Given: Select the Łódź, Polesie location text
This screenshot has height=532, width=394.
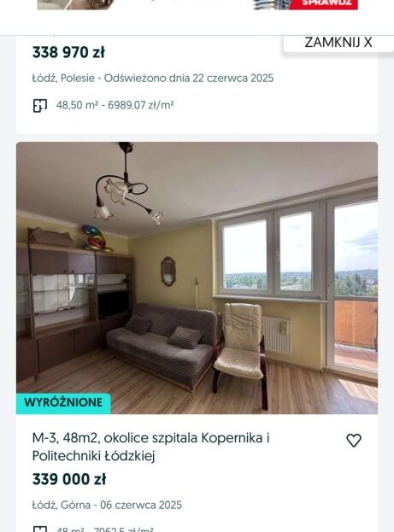Looking at the screenshot, I should [63, 78].
